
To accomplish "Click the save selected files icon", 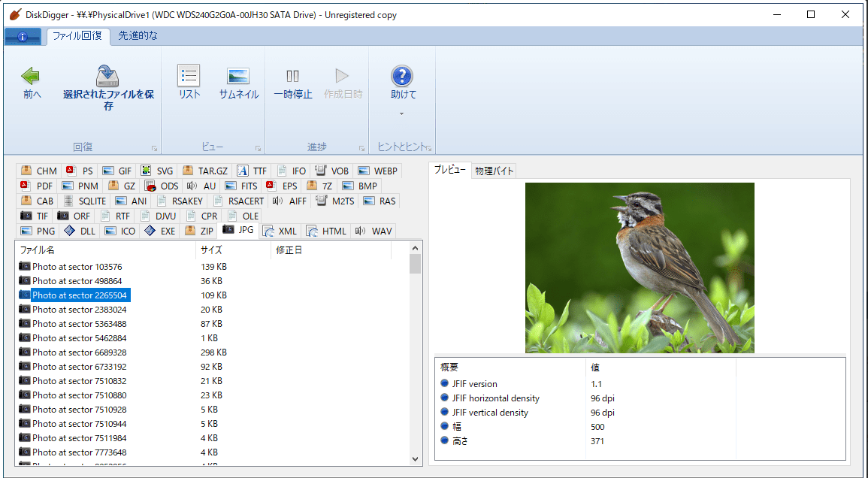I will click(x=108, y=76).
